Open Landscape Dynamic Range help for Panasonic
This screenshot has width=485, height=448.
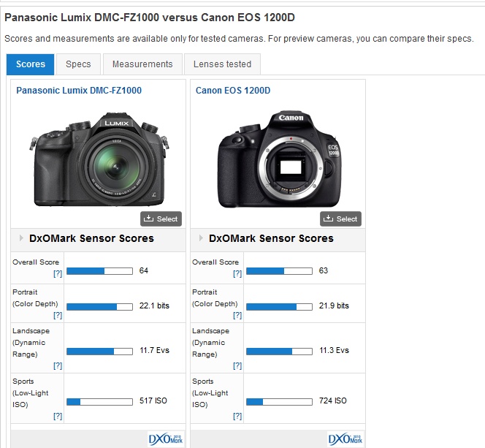pos(58,365)
